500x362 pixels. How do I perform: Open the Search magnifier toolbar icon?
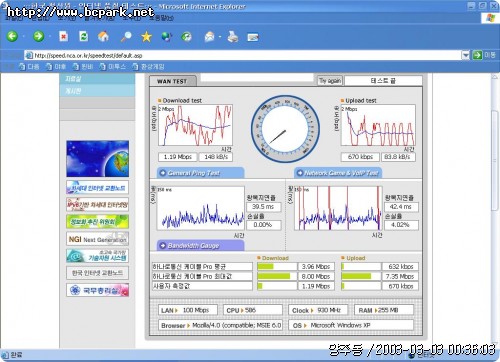126,36
